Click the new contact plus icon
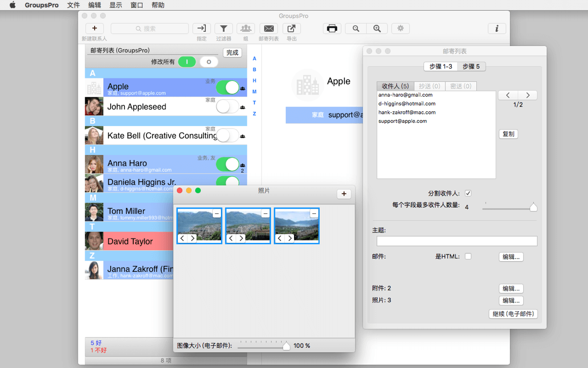 click(95, 28)
